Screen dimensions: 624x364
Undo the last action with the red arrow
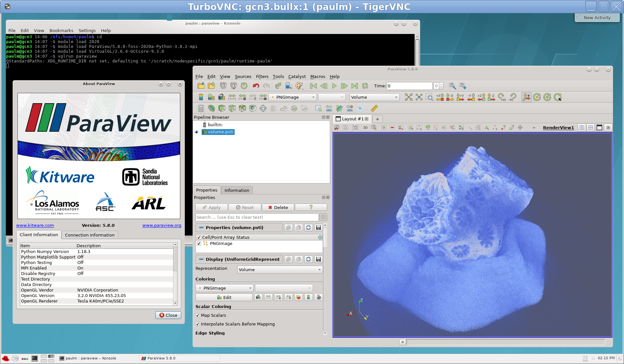point(256,86)
